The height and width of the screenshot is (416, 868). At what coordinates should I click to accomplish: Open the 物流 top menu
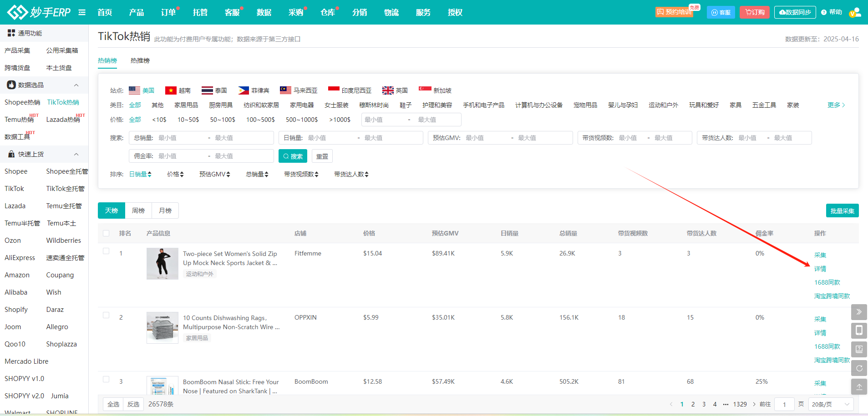tap(391, 12)
